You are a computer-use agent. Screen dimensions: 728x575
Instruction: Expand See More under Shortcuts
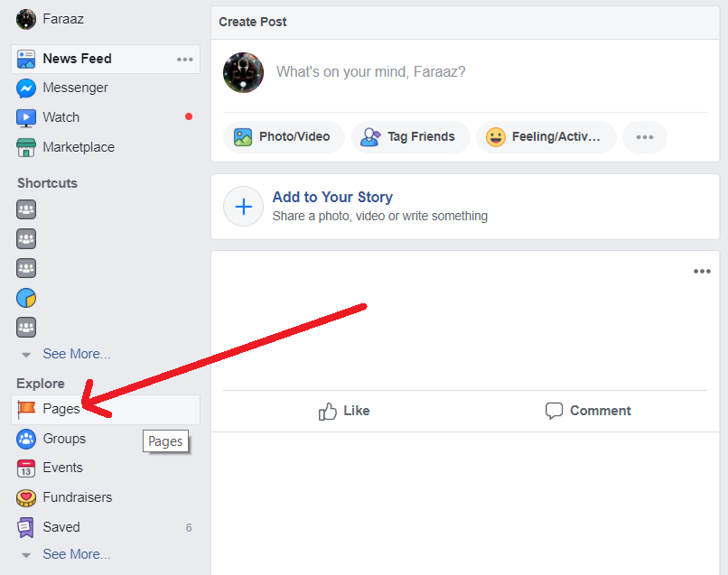pos(77,354)
